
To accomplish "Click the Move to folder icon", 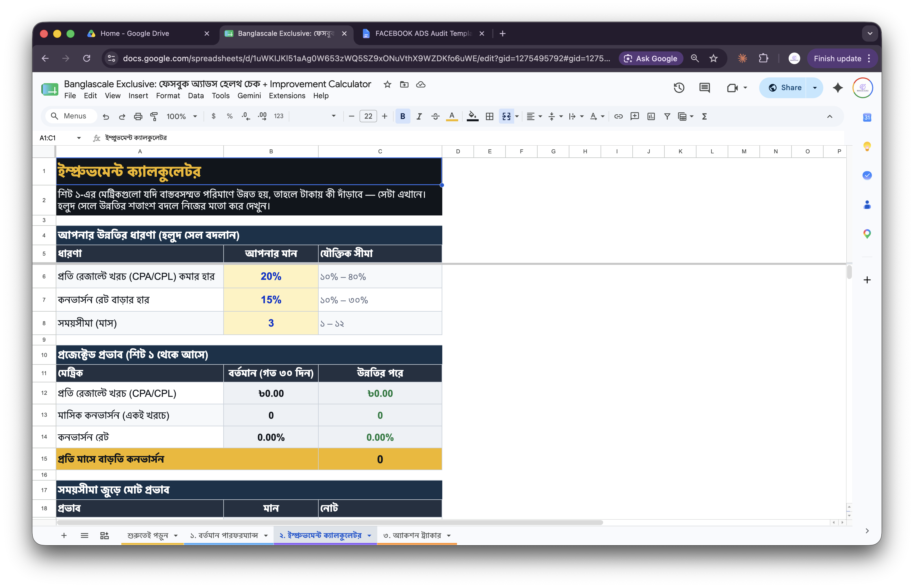I will click(404, 84).
